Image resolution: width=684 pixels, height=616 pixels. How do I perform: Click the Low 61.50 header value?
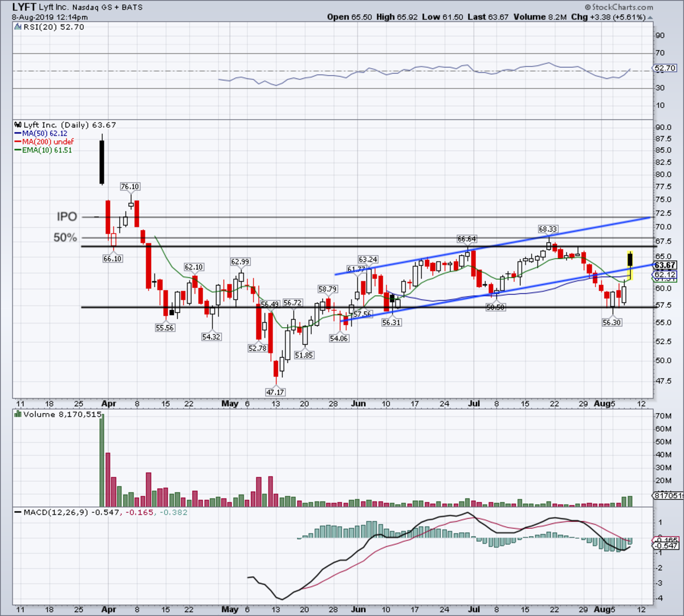click(x=443, y=17)
